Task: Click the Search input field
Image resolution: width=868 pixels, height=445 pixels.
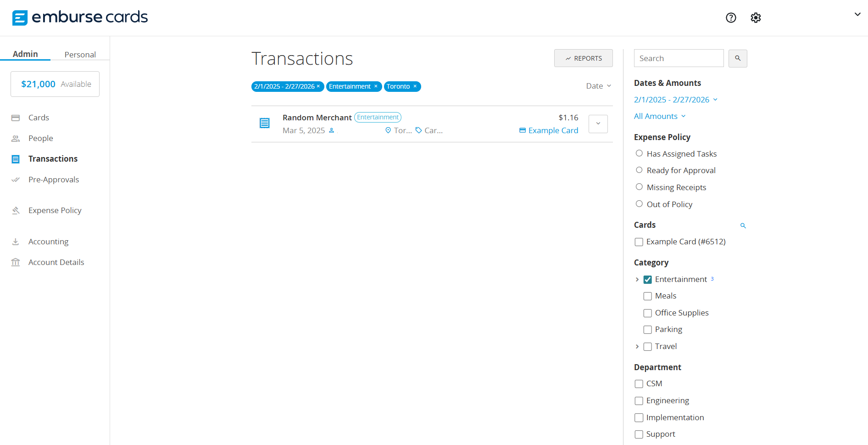Action: coord(678,58)
